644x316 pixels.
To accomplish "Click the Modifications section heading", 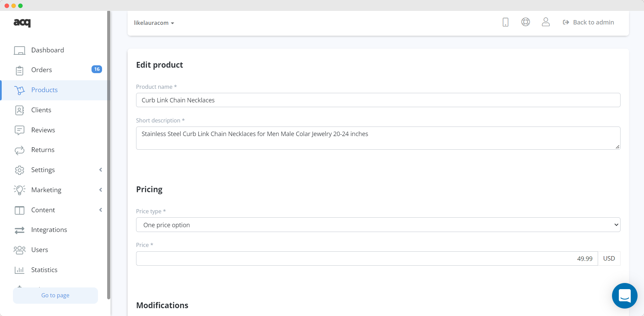I will [x=162, y=305].
